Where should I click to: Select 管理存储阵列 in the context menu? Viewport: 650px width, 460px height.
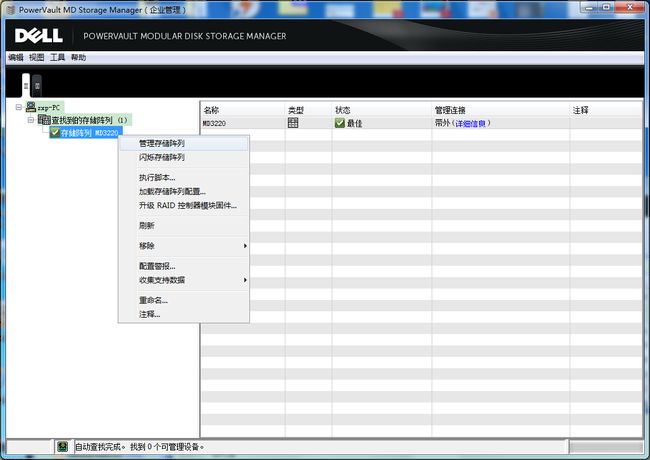pyautogui.click(x=184, y=143)
